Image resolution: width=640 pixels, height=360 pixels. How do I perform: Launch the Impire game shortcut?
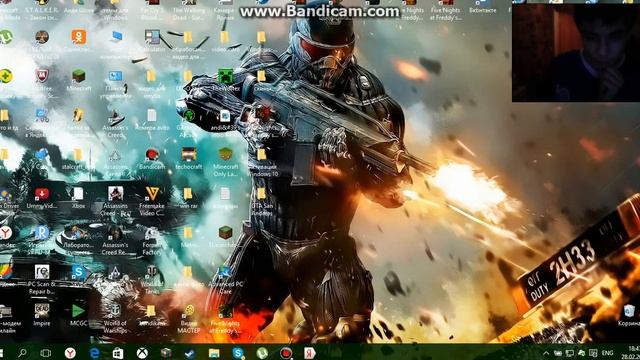[x=42, y=315]
